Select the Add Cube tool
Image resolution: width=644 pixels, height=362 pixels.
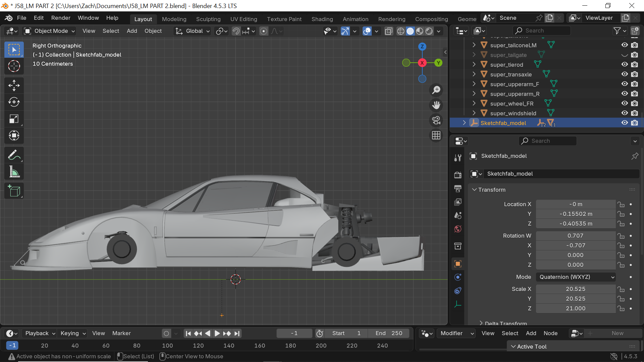pyautogui.click(x=14, y=191)
